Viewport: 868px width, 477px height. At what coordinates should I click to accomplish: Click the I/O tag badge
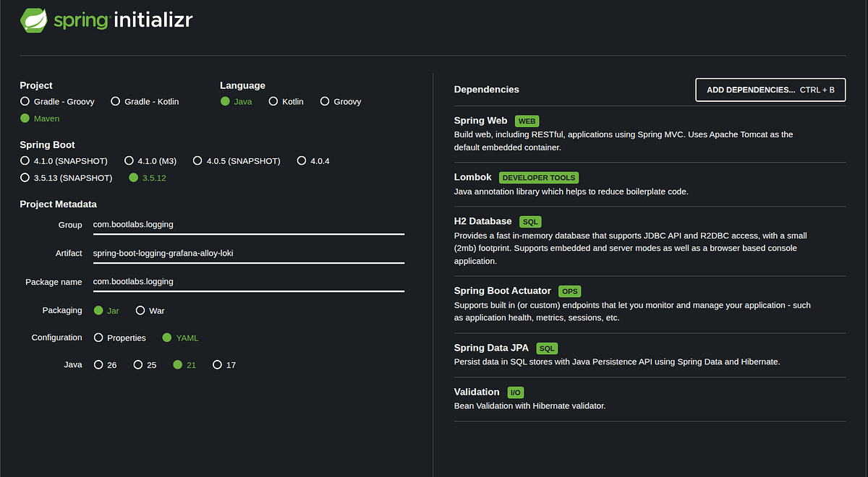pos(515,392)
